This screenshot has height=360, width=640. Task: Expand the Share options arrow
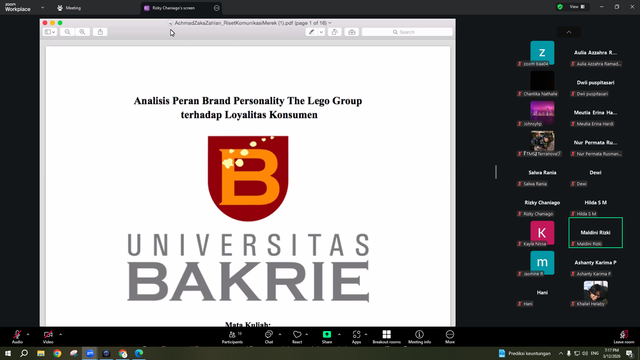click(339, 334)
